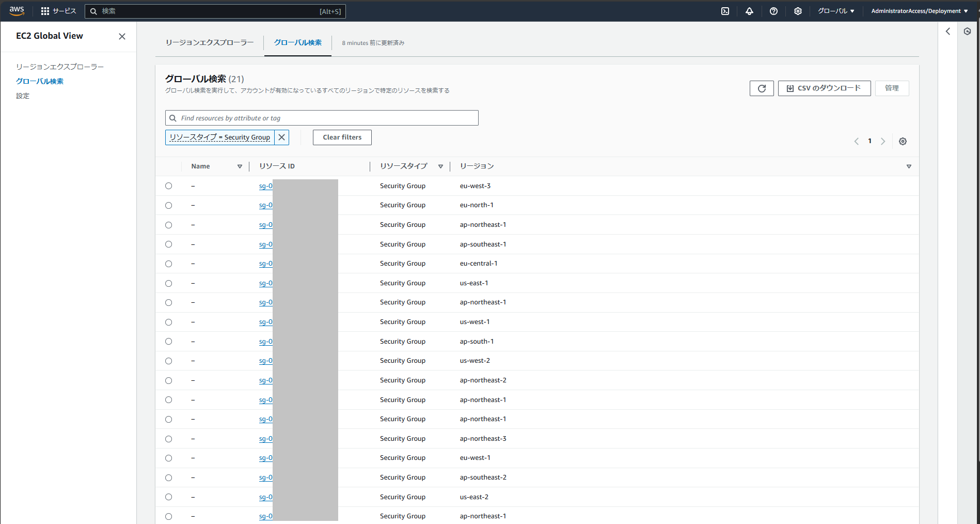Go to previous results page

click(x=857, y=141)
